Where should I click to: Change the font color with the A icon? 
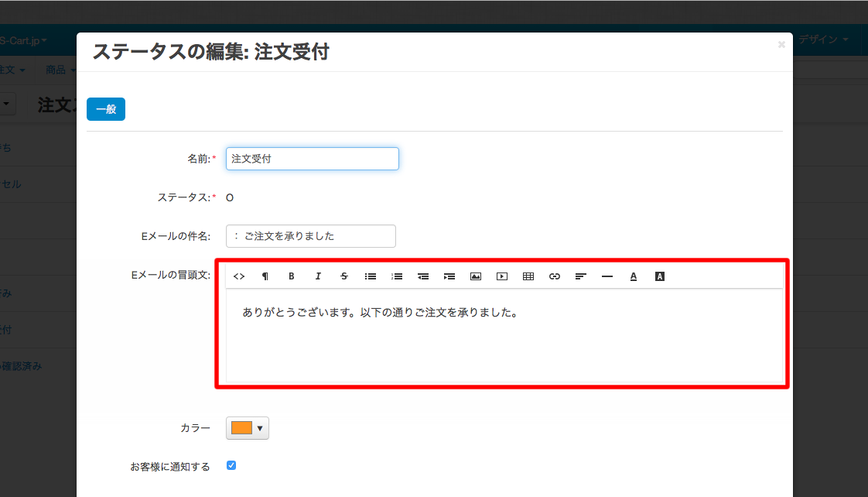[634, 276]
